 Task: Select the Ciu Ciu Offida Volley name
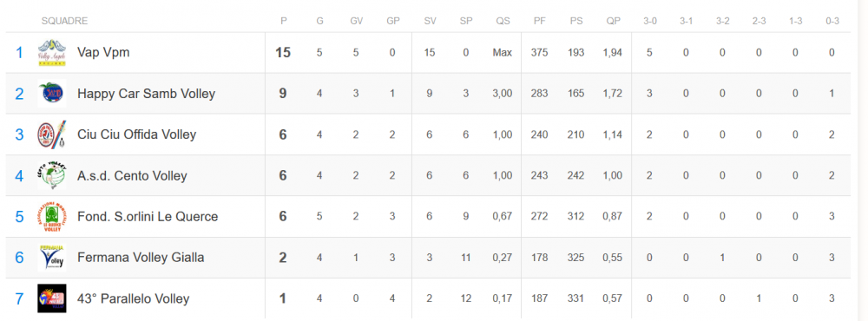click(x=137, y=134)
